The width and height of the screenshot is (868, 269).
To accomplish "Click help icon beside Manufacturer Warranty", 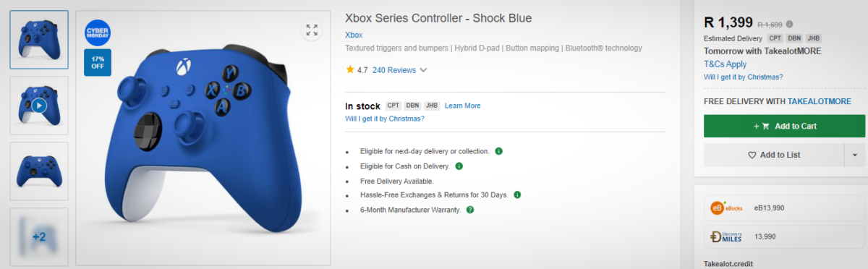I will tap(470, 210).
